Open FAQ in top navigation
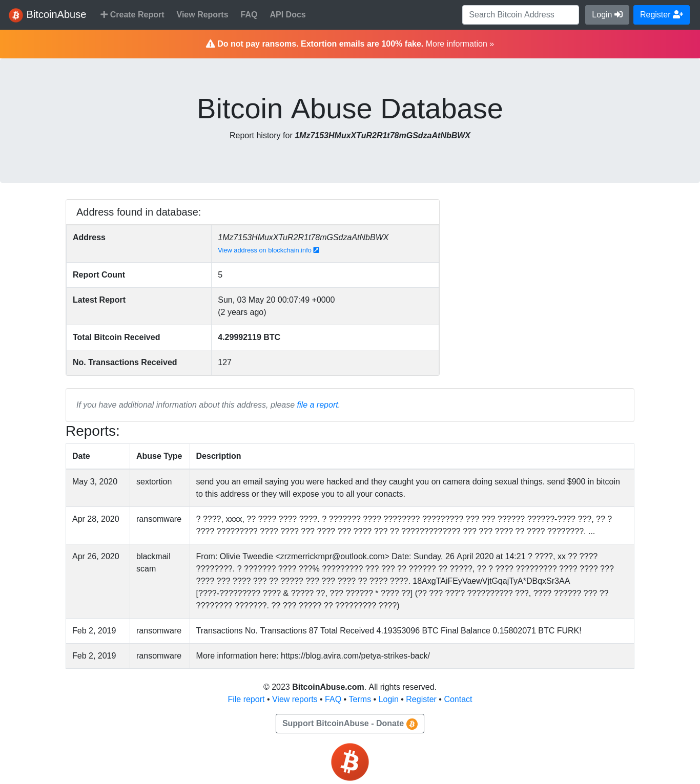 (249, 15)
